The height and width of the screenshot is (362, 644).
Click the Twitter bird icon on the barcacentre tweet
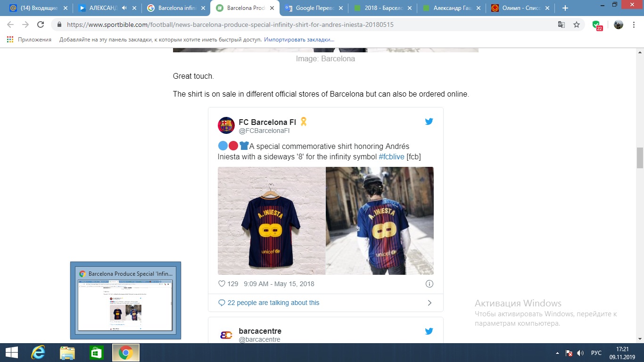pyautogui.click(x=429, y=331)
